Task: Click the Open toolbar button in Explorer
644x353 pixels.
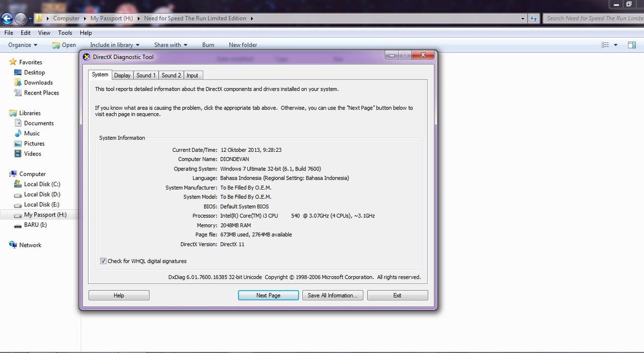Action: click(x=64, y=45)
